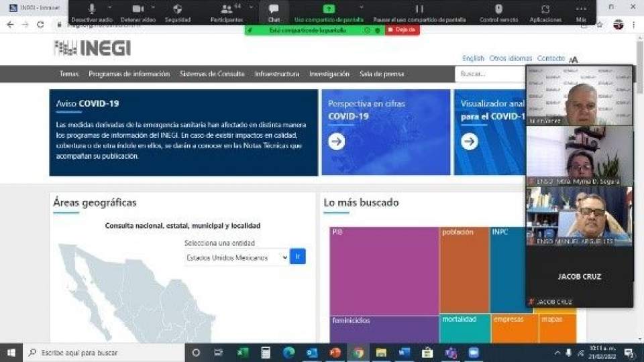Image resolution: width=644 pixels, height=362 pixels.
Task: Select PIB purple treemap tile
Action: pyautogui.click(x=384, y=271)
